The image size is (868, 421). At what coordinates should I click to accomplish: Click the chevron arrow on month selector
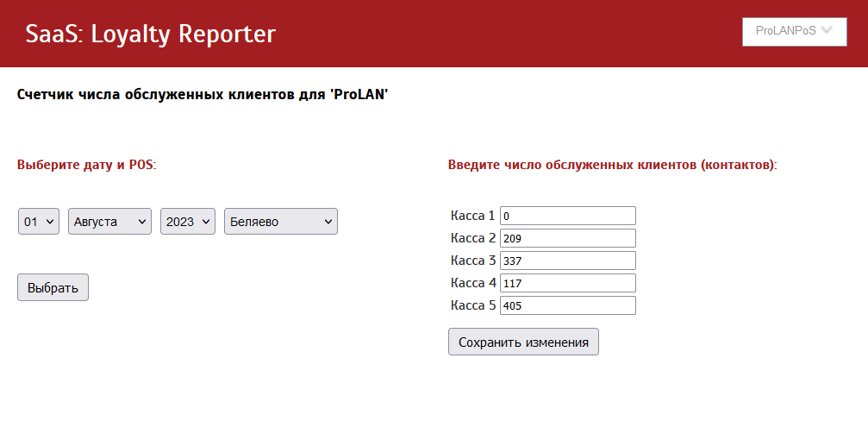click(x=141, y=222)
